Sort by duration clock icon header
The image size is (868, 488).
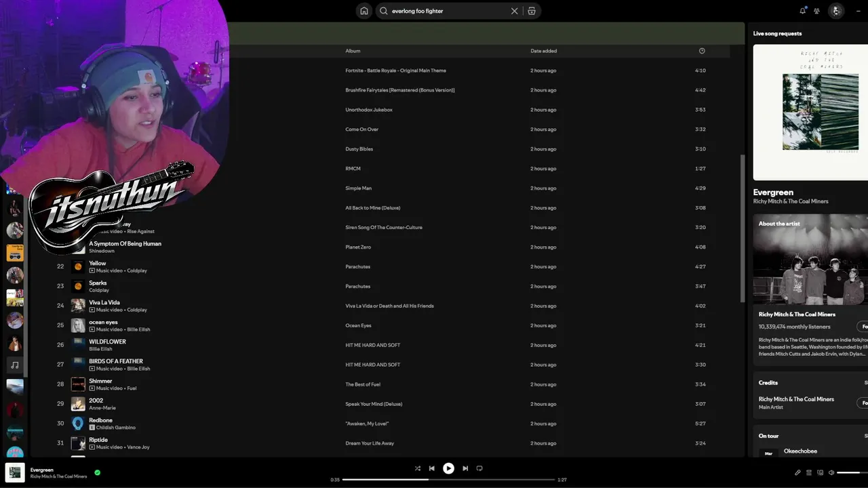pos(702,51)
